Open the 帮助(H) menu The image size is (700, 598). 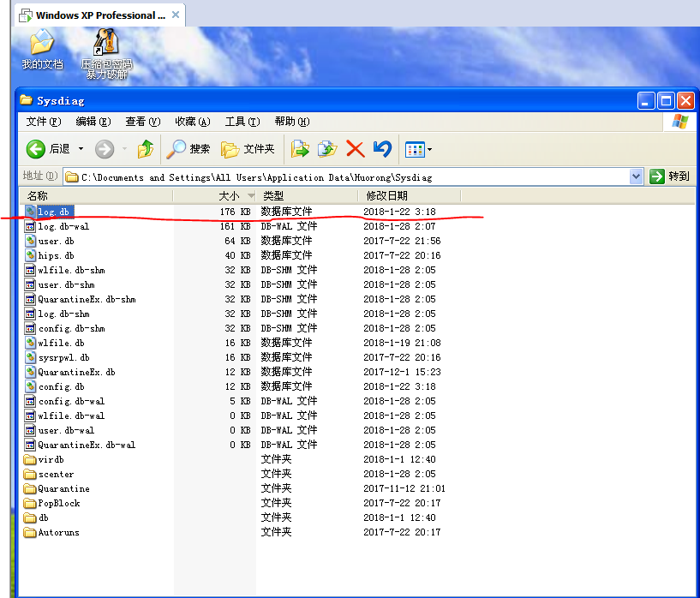tap(292, 122)
